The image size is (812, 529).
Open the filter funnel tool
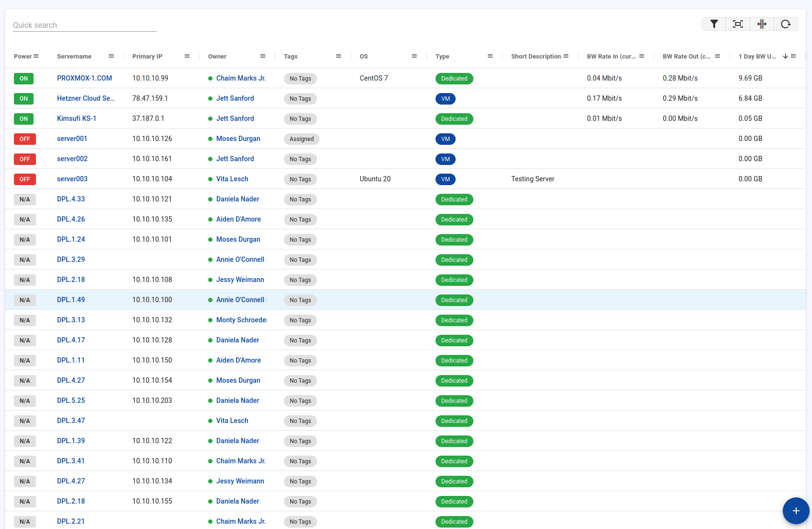point(714,24)
